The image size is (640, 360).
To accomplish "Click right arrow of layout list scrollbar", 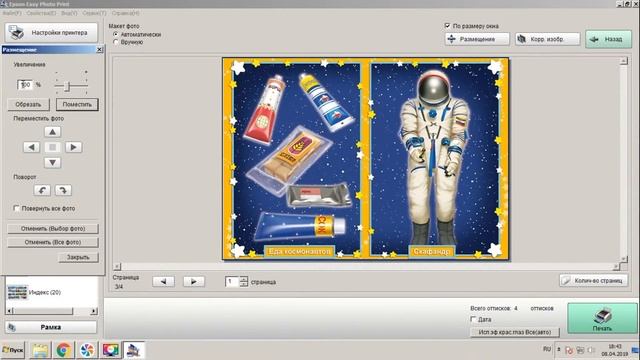I will (93, 311).
